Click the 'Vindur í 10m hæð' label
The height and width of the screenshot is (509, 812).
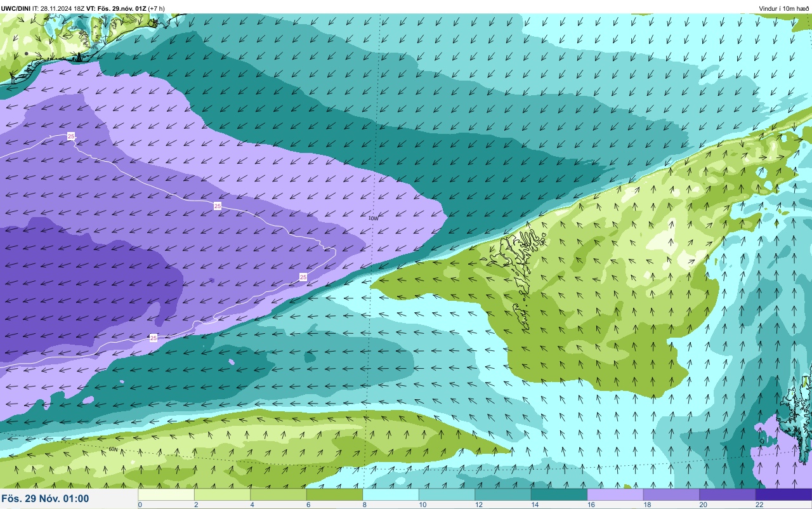[784, 8]
